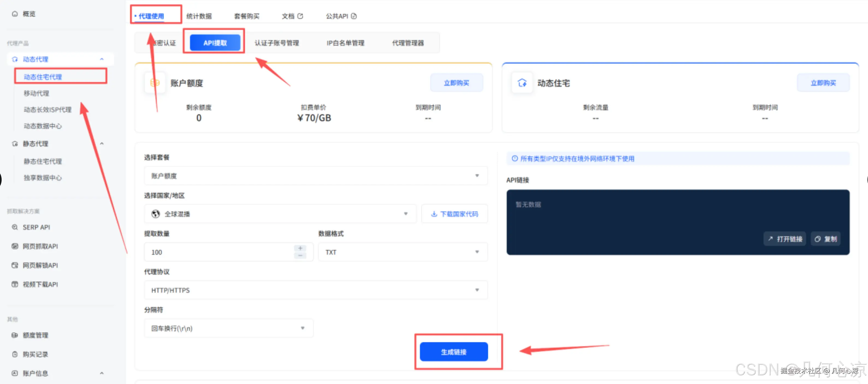This screenshot has width=868, height=384.
Task: Open the 代理协议 HTTP/HTTPS dropdown
Action: click(315, 290)
